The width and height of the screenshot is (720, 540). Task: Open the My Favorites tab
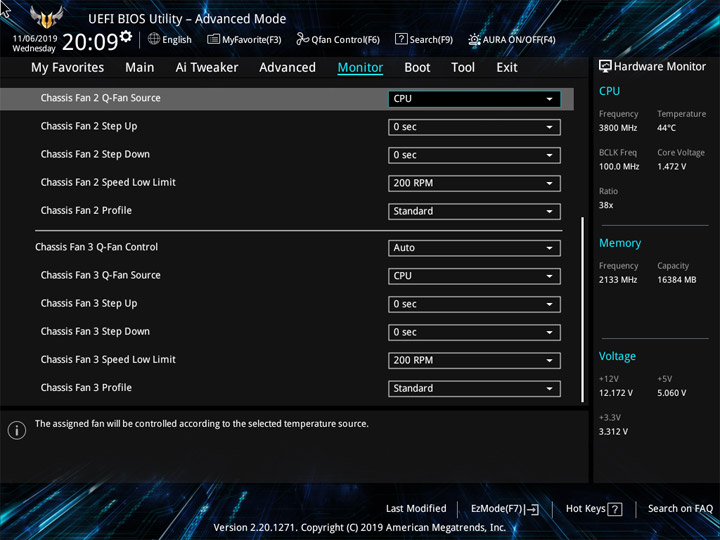click(x=68, y=68)
